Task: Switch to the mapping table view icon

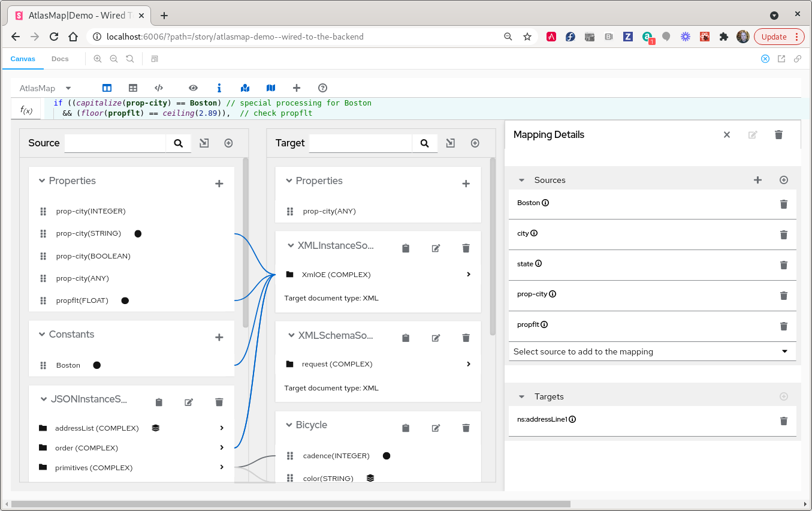Action: click(x=132, y=88)
